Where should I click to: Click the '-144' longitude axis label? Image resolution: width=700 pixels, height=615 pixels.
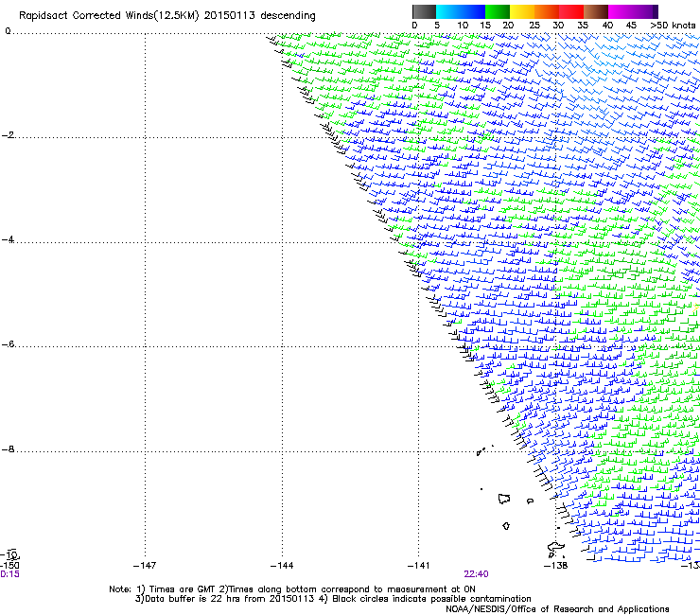[x=282, y=566]
